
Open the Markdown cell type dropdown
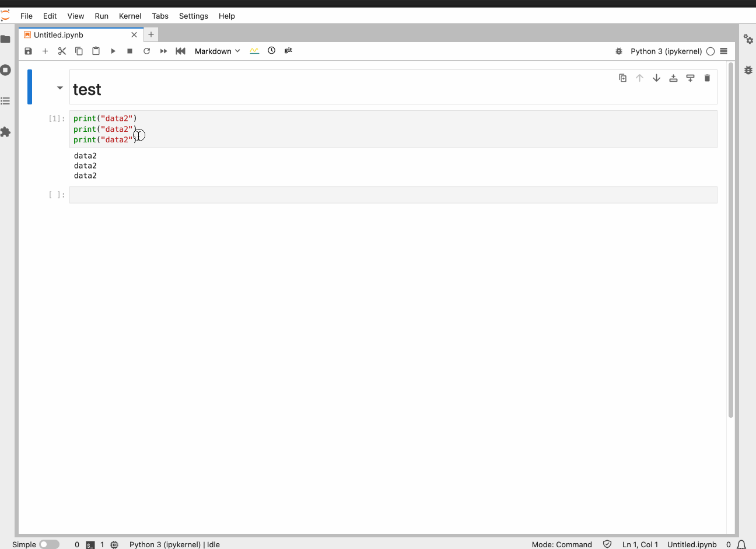click(217, 51)
